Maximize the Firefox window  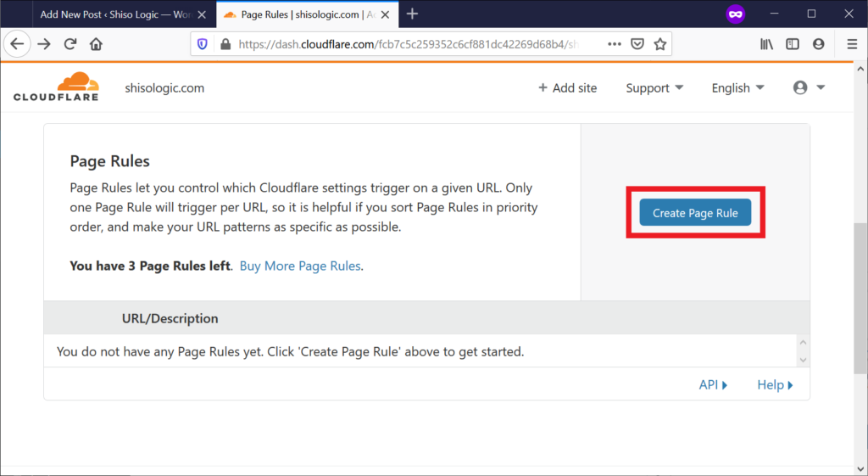811,14
